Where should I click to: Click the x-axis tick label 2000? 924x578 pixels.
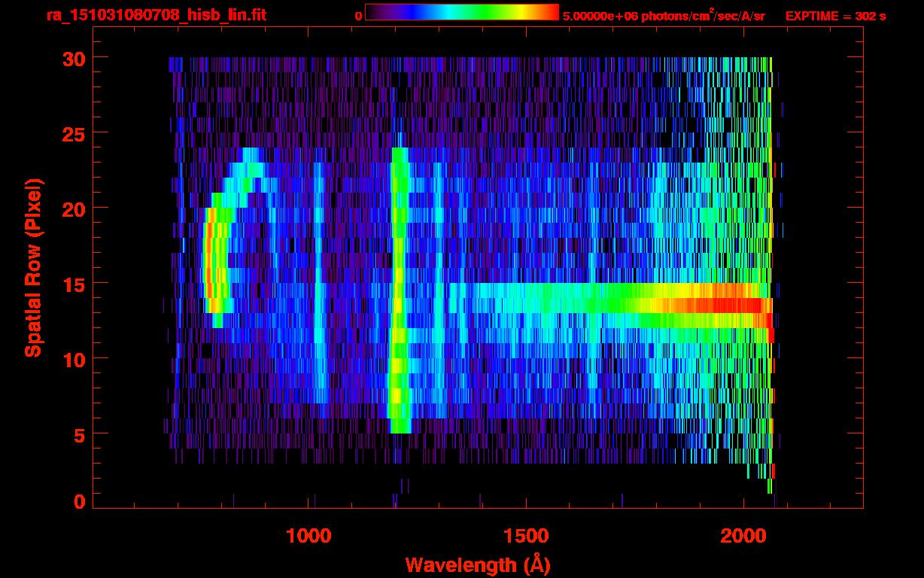pyautogui.click(x=742, y=536)
